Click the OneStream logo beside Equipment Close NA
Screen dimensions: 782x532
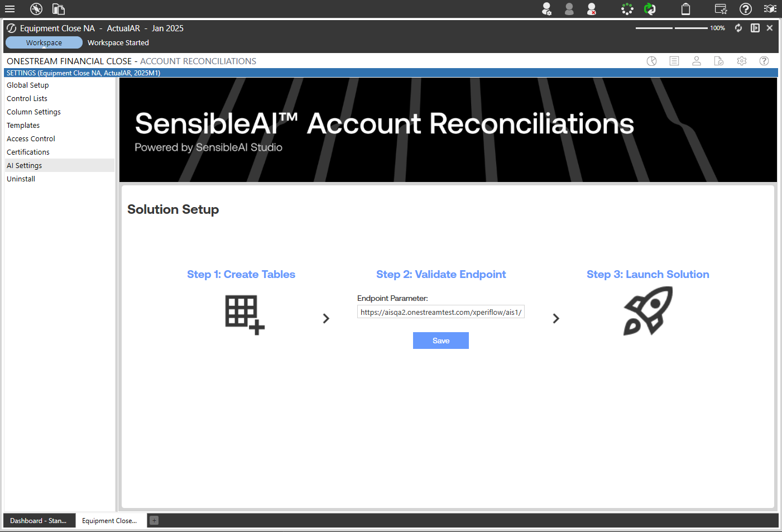click(11, 28)
